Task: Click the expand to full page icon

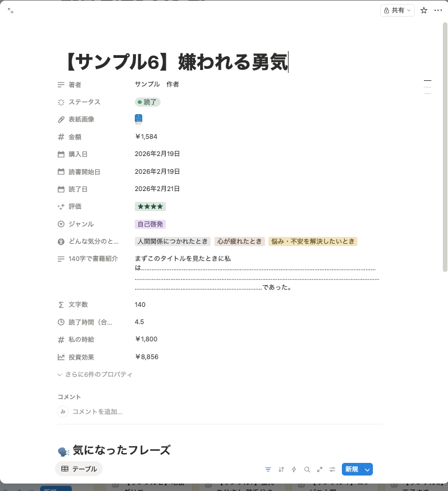Action: 10,10
